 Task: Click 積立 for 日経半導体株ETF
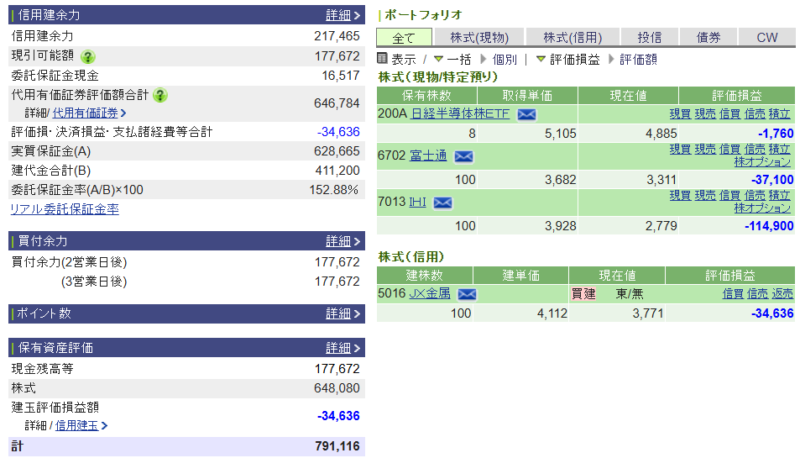(x=780, y=114)
